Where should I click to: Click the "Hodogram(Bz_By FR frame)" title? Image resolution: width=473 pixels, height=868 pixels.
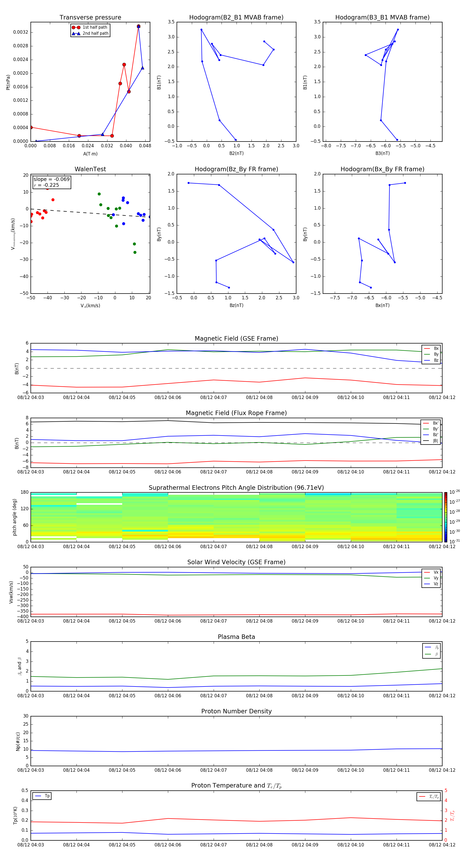click(x=236, y=169)
